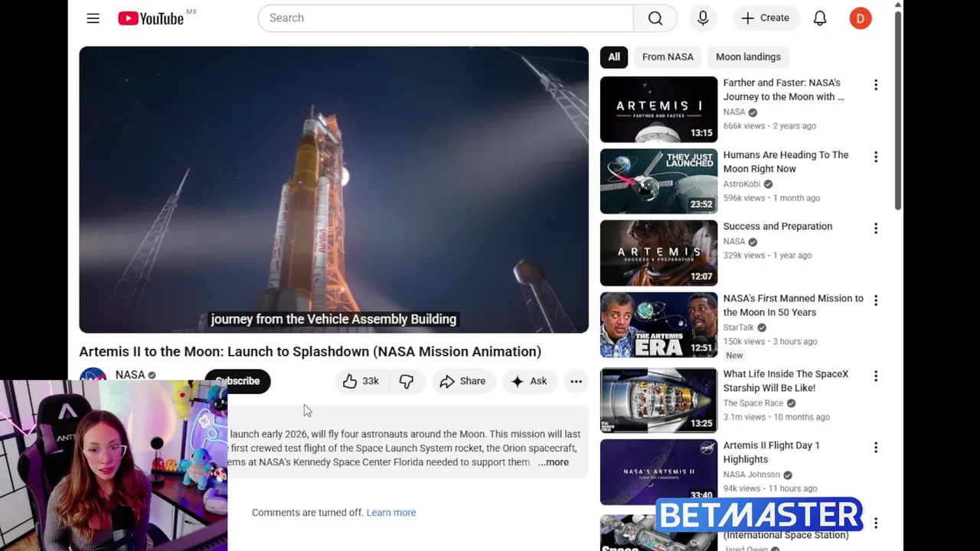Open the hamburger guide menu
980x551 pixels.
(93, 18)
